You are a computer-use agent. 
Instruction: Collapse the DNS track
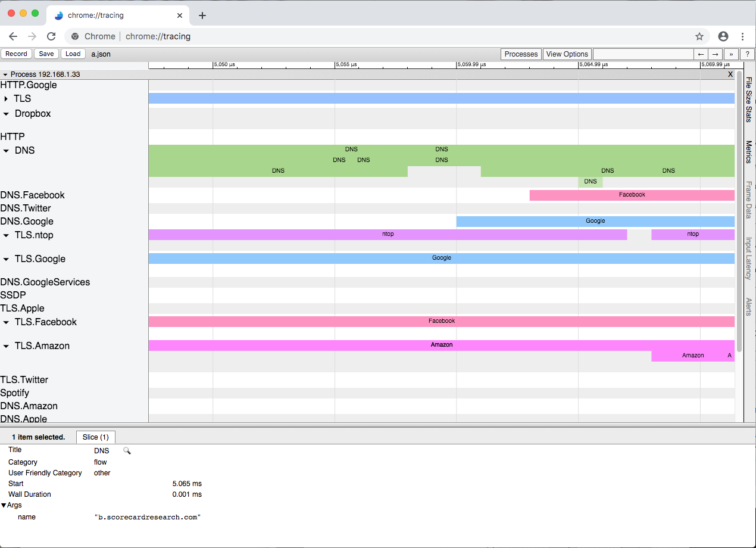click(x=7, y=151)
